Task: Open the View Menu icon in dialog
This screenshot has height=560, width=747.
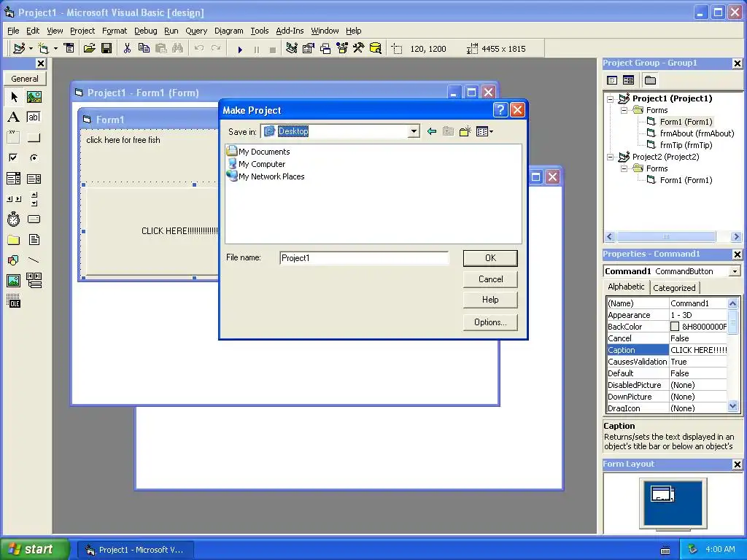Action: 484,131
